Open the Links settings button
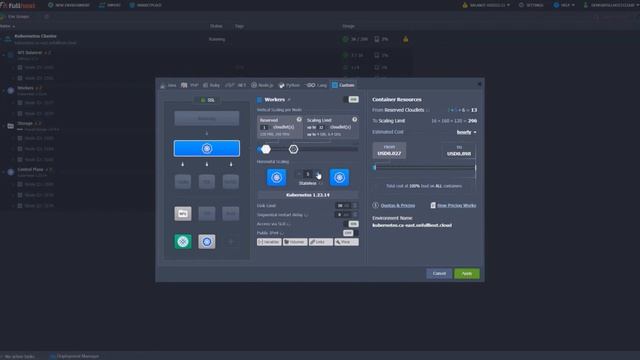640x360 pixels. coord(321,242)
